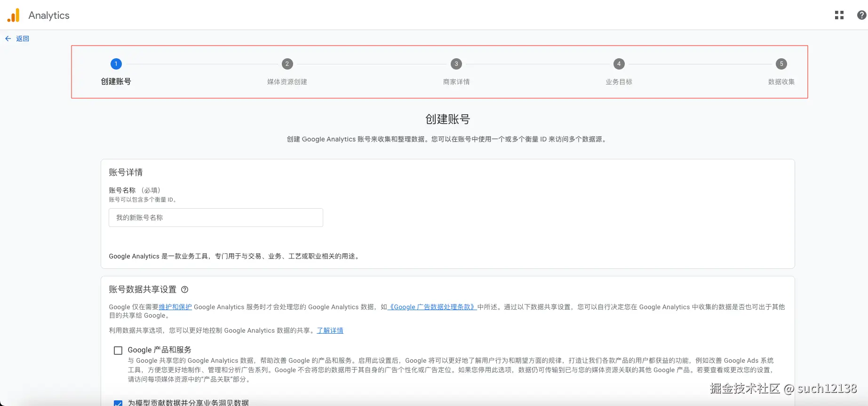Click the 账号详情 section heading
This screenshot has width=868, height=406.
tap(126, 172)
